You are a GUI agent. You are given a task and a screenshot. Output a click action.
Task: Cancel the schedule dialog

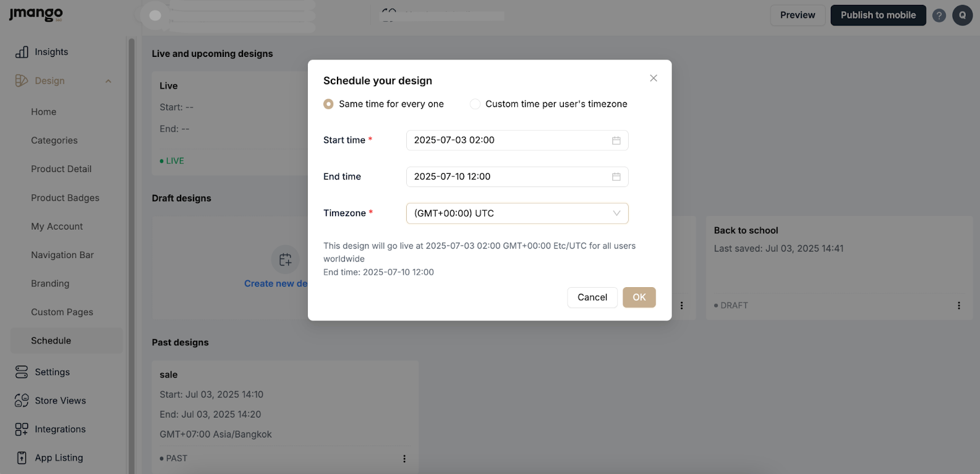pyautogui.click(x=592, y=298)
